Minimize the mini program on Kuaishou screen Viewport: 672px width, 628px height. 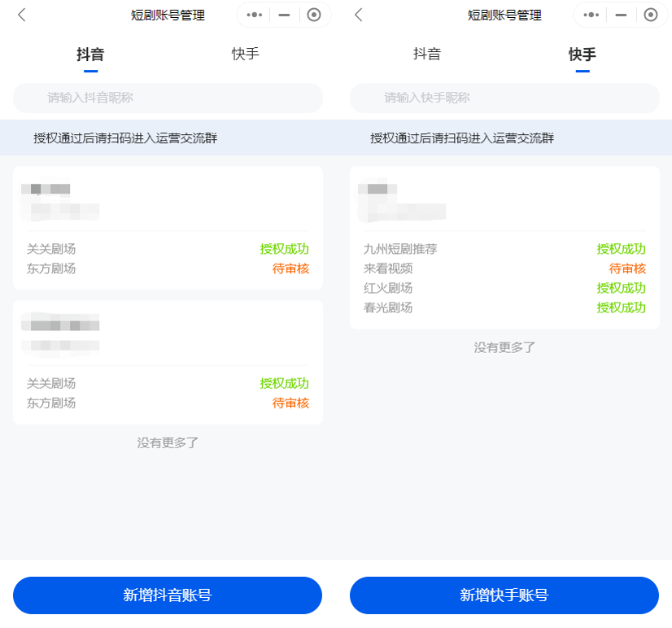pyautogui.click(x=621, y=15)
